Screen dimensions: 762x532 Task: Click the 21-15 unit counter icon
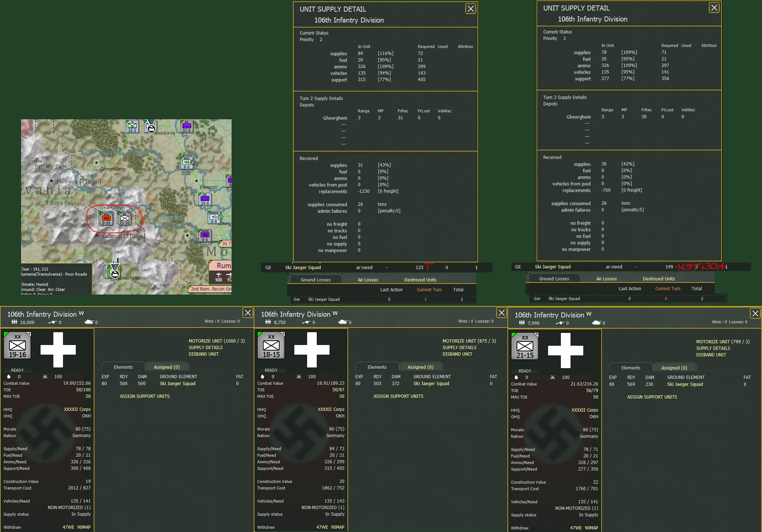click(x=525, y=346)
